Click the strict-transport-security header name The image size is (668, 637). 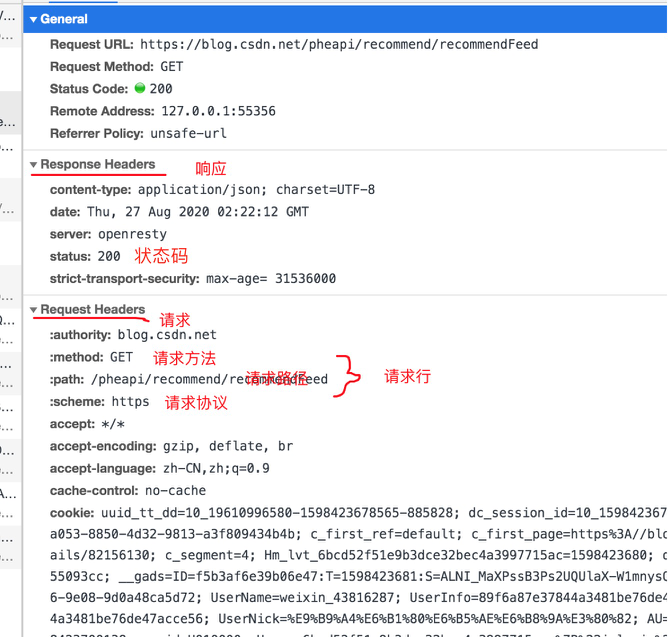(125, 279)
